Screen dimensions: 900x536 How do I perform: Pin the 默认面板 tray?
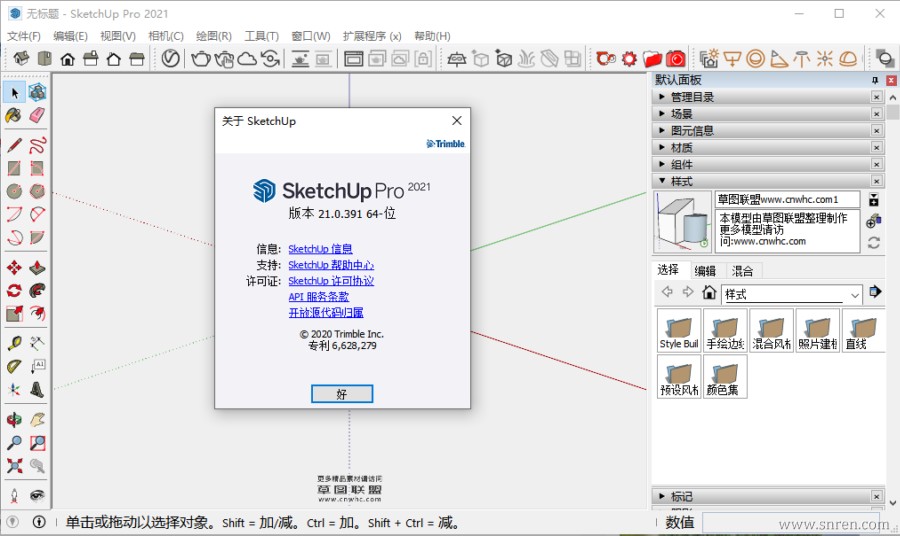(875, 80)
